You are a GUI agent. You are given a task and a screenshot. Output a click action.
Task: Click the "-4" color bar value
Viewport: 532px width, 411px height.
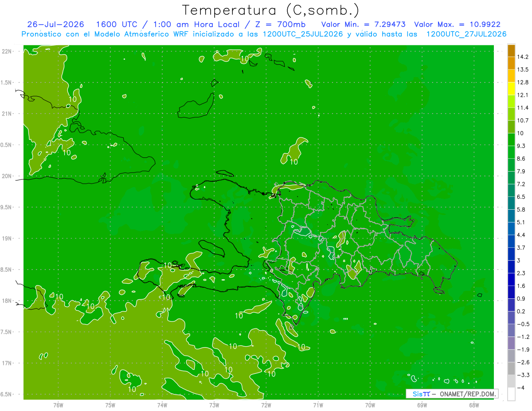coord(521,388)
